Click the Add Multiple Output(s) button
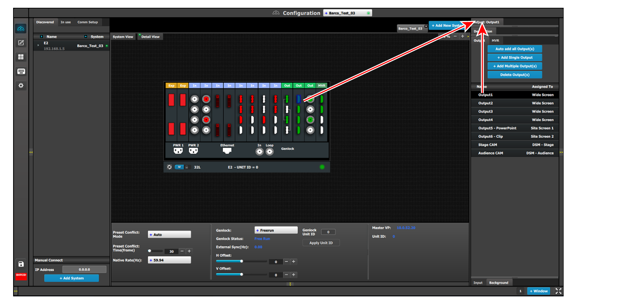 [515, 66]
